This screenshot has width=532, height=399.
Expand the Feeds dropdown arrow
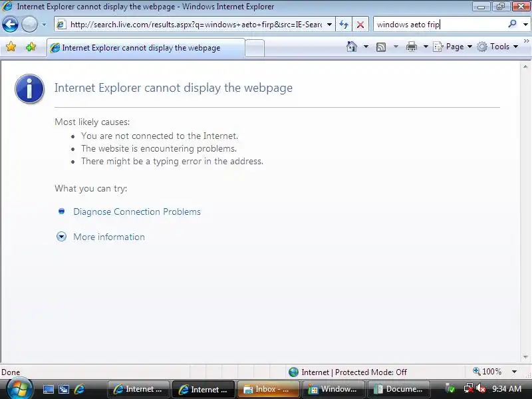coord(396,47)
